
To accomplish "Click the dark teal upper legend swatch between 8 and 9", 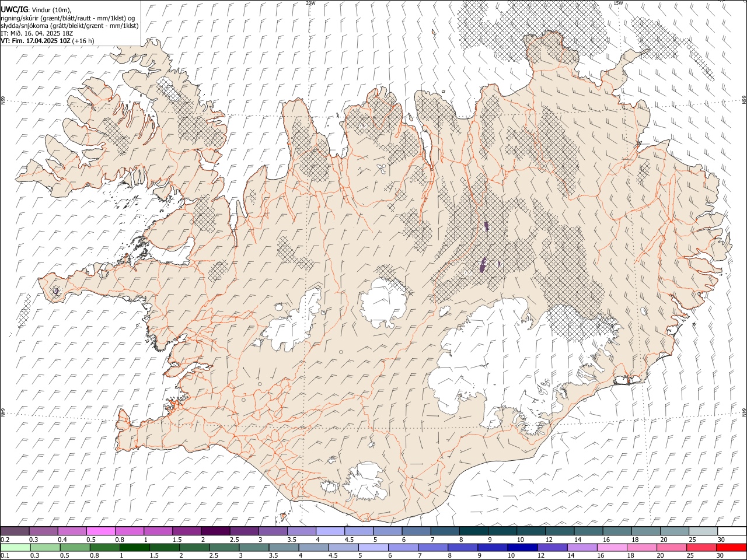I will click(473, 531).
